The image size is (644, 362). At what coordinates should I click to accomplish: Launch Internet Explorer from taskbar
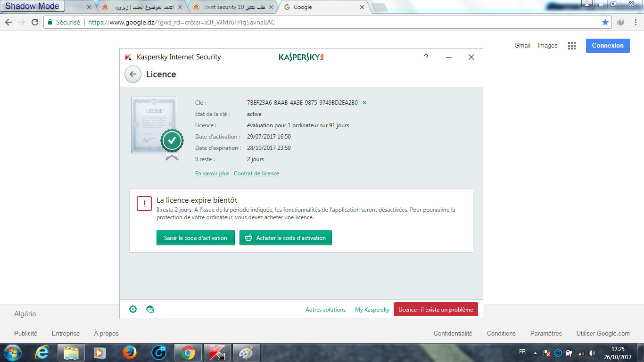tap(42, 353)
